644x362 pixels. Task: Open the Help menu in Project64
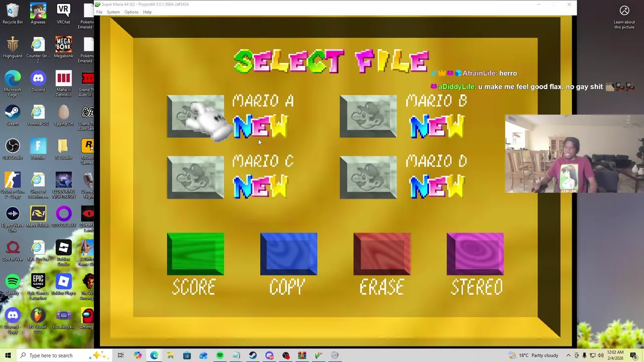click(147, 12)
